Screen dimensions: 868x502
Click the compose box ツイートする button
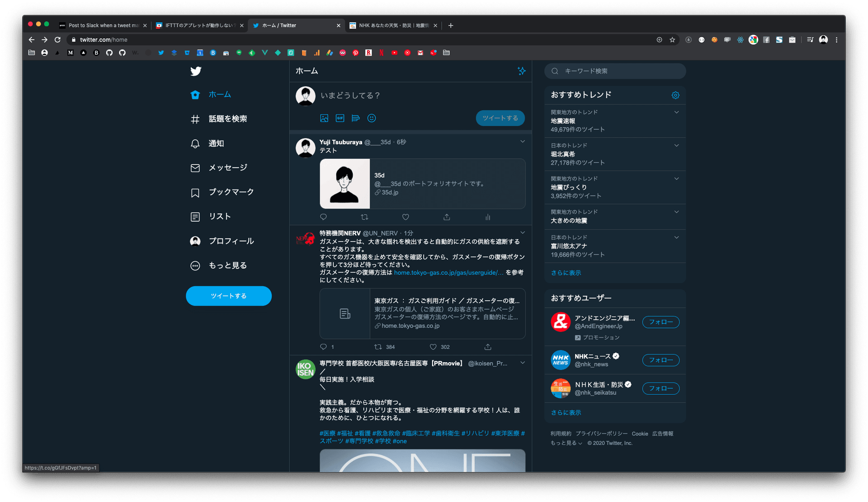point(500,118)
